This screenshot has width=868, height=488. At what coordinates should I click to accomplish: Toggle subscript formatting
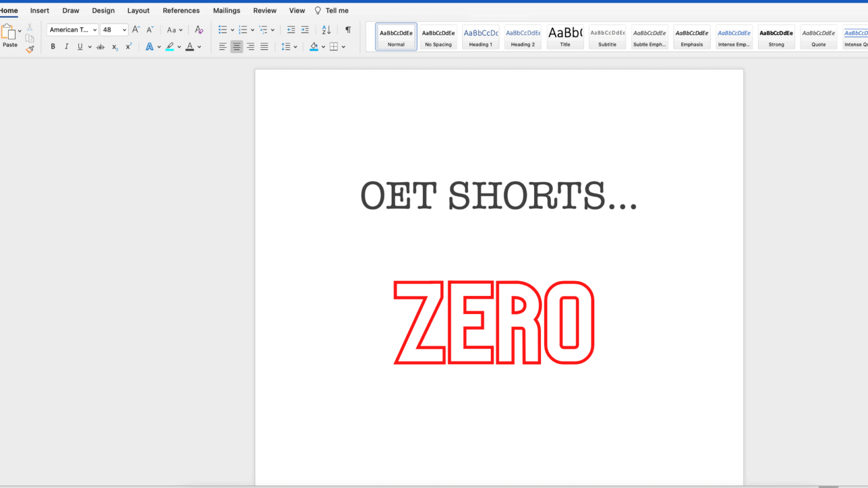click(x=115, y=47)
